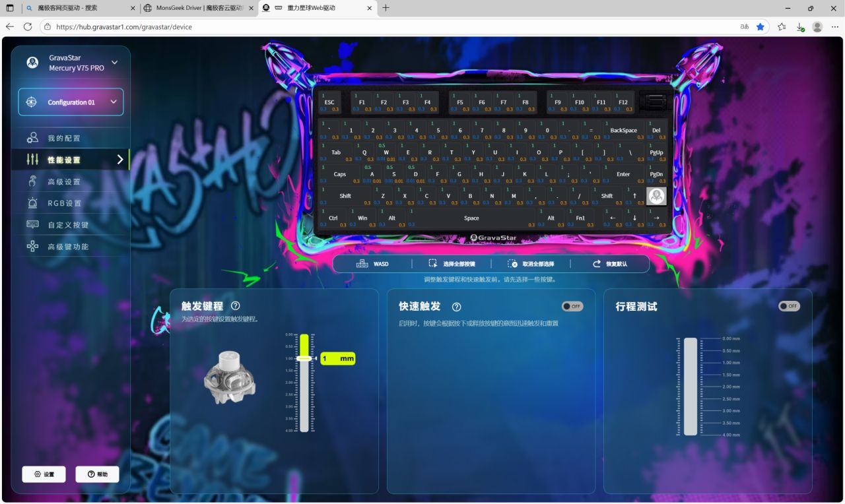Open 高级设置 in the sidebar
845x504 pixels.
[71, 181]
